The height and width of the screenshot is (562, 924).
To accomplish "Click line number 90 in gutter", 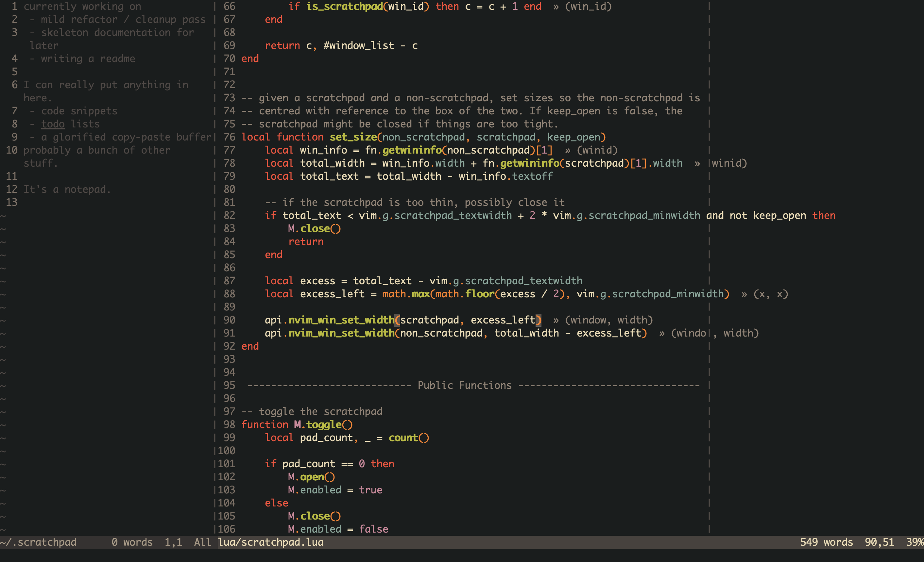I will (229, 320).
